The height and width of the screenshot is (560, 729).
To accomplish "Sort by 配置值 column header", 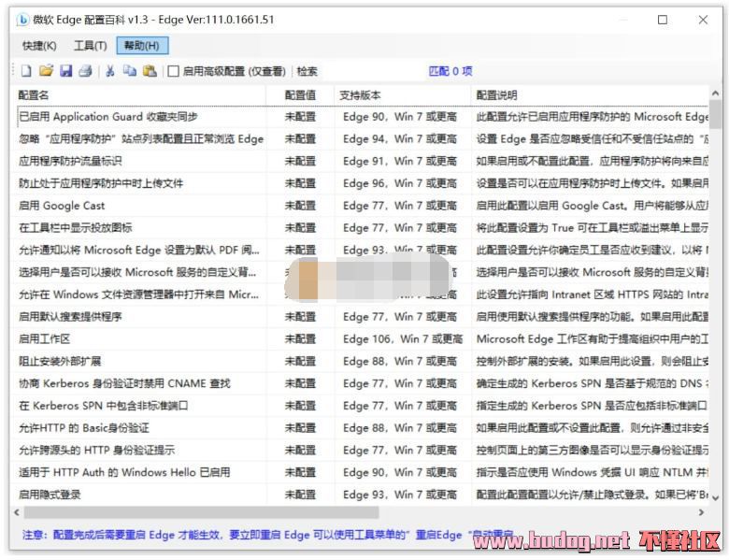I will pos(300,95).
